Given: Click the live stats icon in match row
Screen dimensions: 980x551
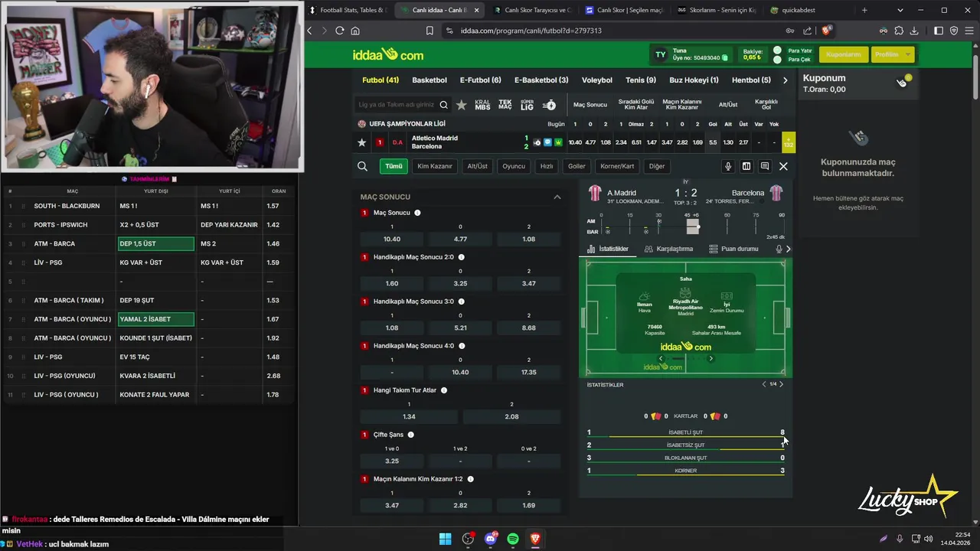Looking at the screenshot, I should [x=537, y=142].
